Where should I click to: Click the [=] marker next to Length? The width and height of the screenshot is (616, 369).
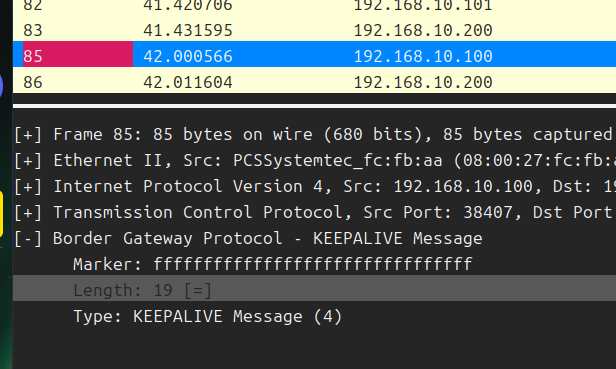pos(198,290)
